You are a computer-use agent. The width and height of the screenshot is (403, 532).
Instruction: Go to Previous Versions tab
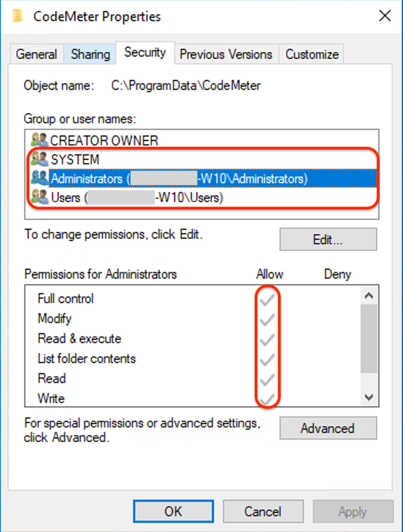click(226, 54)
